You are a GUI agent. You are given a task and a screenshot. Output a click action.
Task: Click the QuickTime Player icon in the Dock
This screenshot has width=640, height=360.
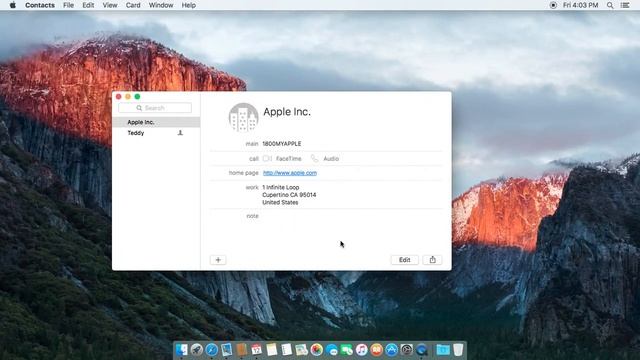point(422,350)
